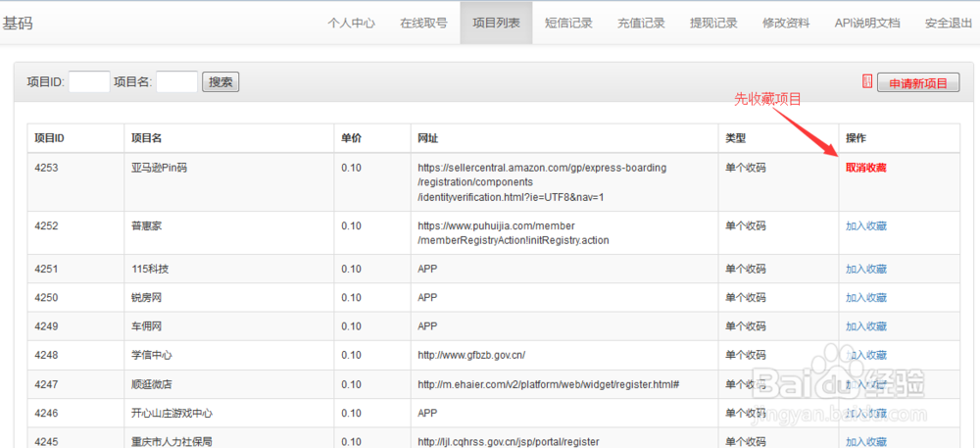Click the 类型 column header
Screen dimensions: 980x448
[x=736, y=138]
